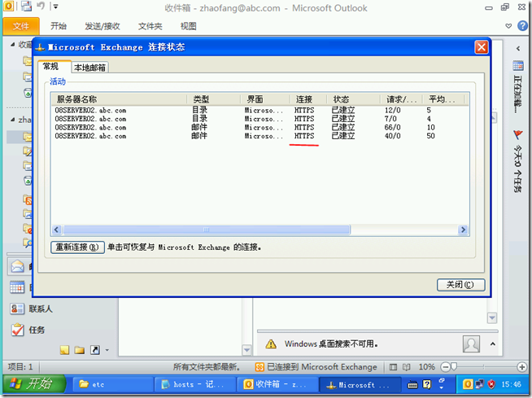Open the 视图 ribbon tab
This screenshot has height=398, width=532.
(188, 26)
